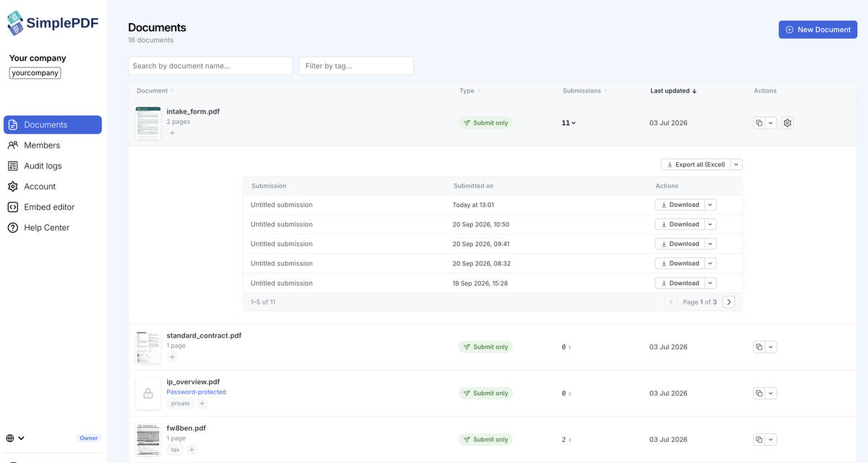
Task: Focus the search by document name field
Action: [x=210, y=66]
